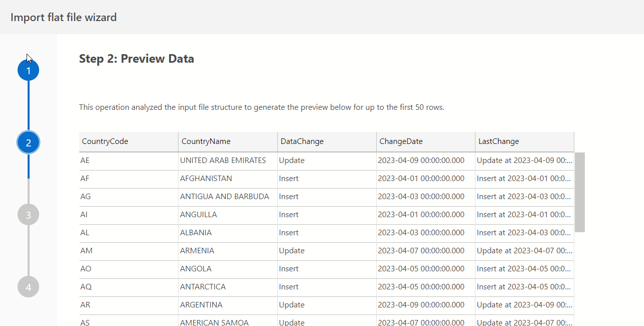Click ARMENIA's Update data change cell
The image size is (644, 326).
(x=292, y=251)
